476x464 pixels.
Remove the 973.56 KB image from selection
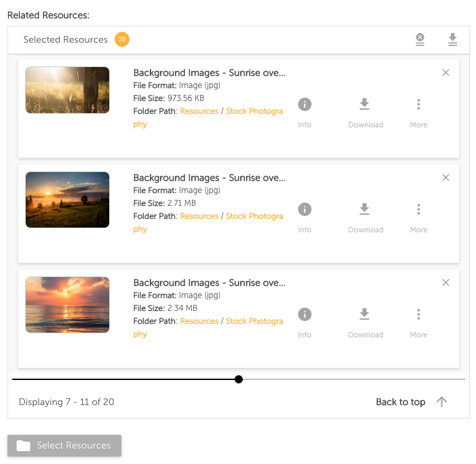(x=445, y=72)
